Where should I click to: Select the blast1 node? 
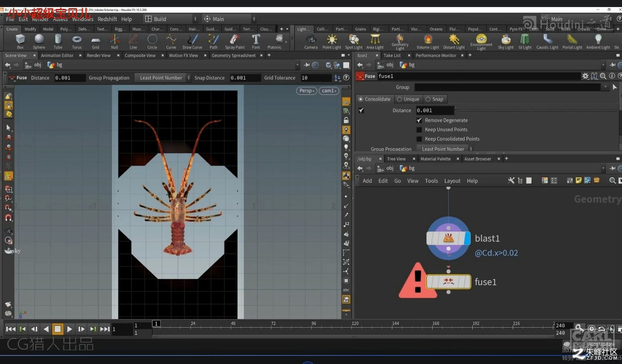pos(448,238)
